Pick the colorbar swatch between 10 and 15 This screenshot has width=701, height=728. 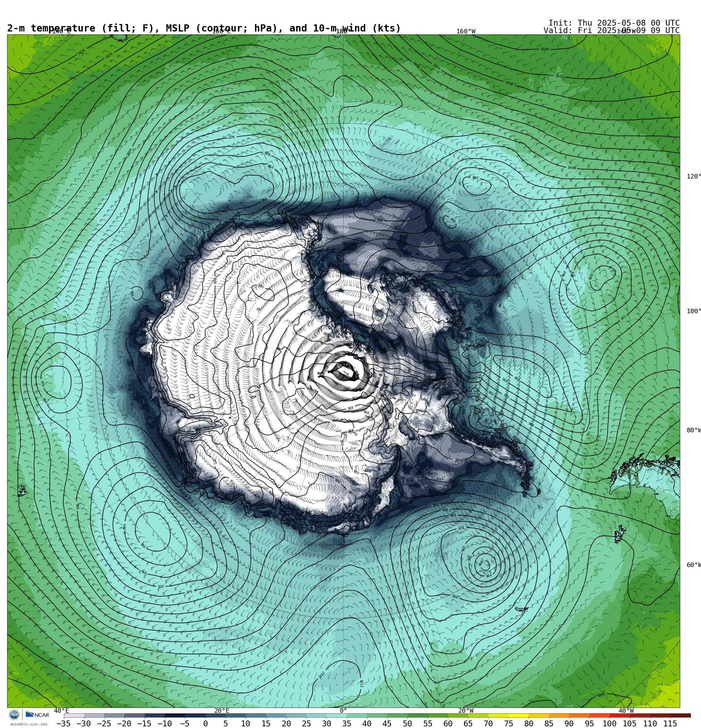(x=256, y=715)
